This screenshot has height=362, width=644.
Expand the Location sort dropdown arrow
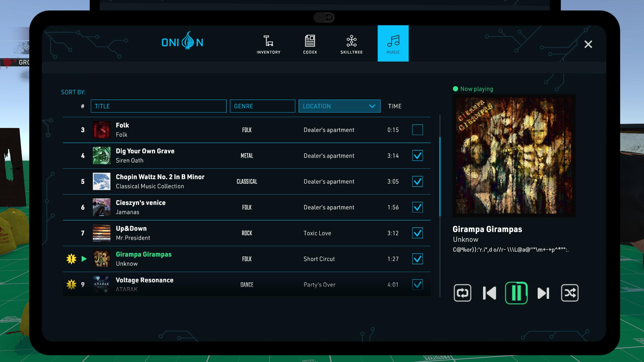[x=372, y=106]
